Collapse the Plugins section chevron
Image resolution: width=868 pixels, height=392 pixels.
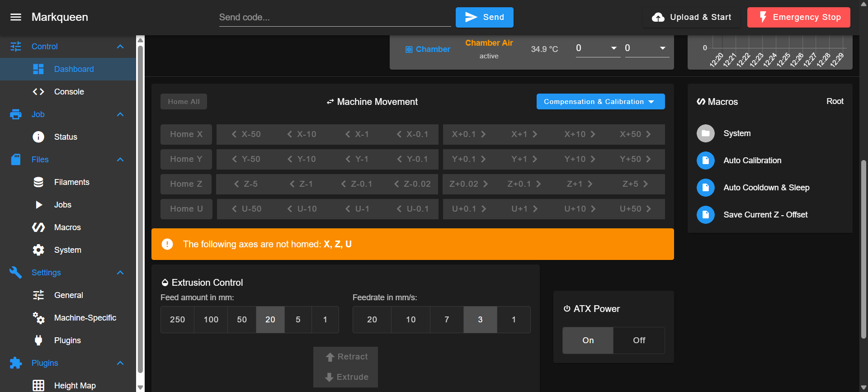pyautogui.click(x=120, y=363)
